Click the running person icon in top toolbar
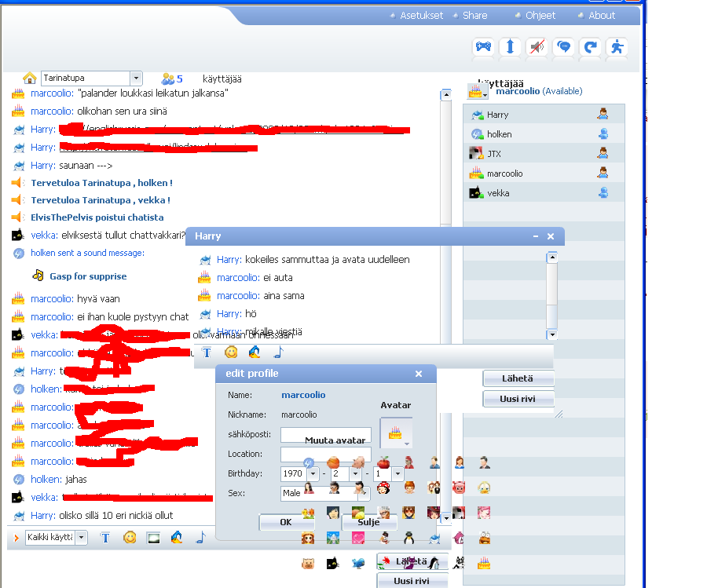This screenshot has width=707, height=588. click(617, 48)
